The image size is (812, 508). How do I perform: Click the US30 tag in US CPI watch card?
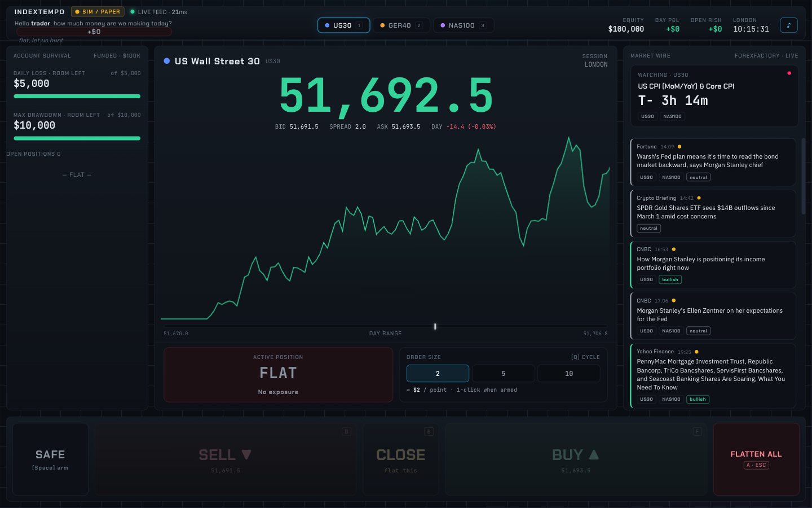[647, 117]
